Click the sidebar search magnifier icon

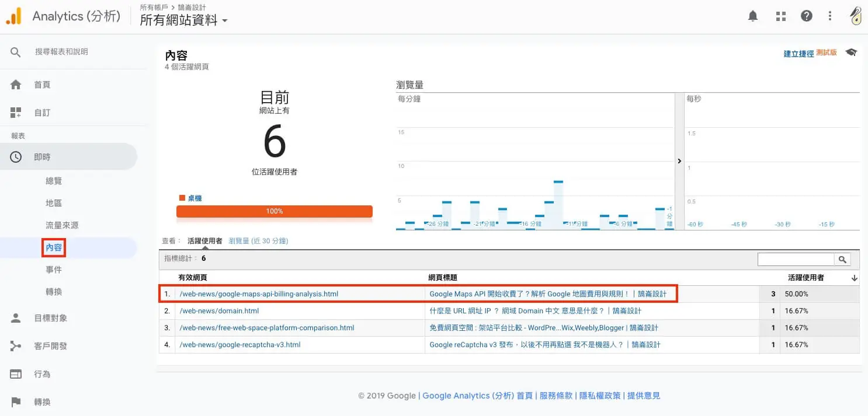point(16,52)
